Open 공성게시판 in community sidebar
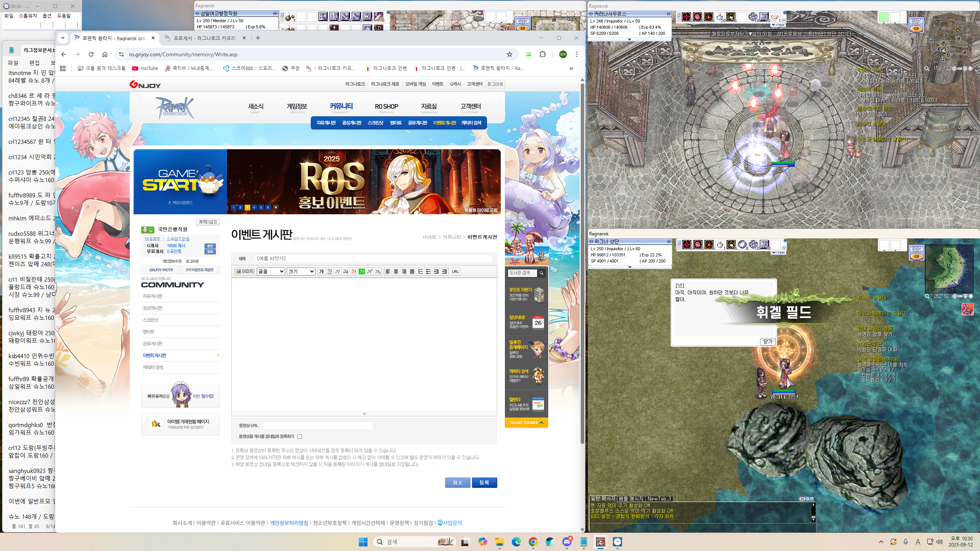980x551 pixels. 152,308
